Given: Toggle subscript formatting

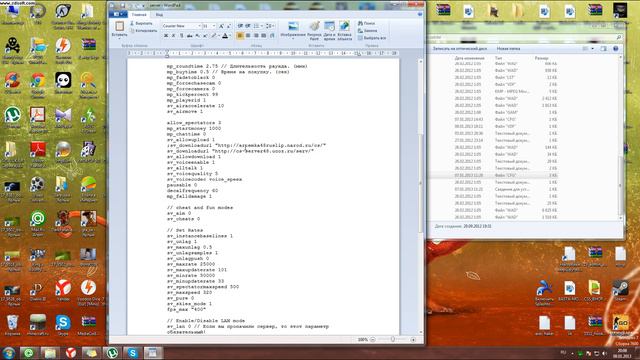Looking at the screenshot, I should (198, 36).
